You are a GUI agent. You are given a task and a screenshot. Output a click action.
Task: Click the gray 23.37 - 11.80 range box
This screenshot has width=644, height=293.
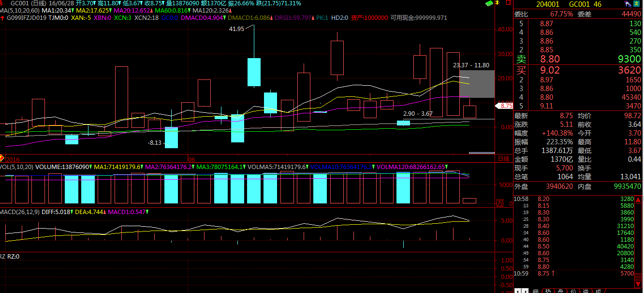click(477, 84)
